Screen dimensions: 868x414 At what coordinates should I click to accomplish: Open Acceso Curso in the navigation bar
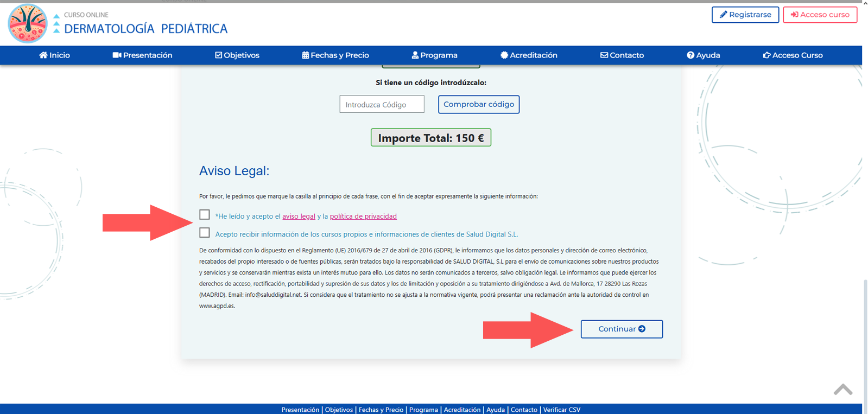pyautogui.click(x=793, y=55)
